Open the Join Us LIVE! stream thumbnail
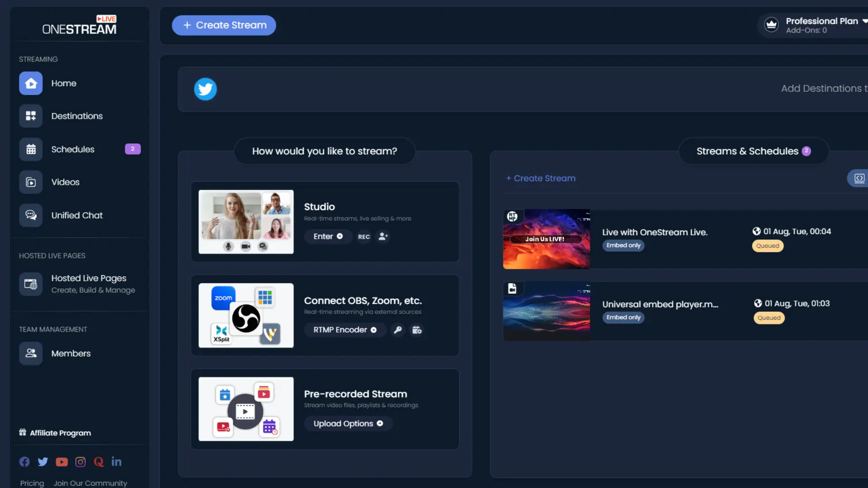This screenshot has width=868, height=488. (547, 239)
